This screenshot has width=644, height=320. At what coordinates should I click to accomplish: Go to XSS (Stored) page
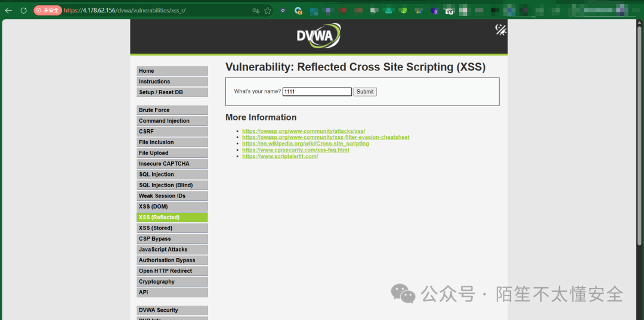pyautogui.click(x=172, y=228)
